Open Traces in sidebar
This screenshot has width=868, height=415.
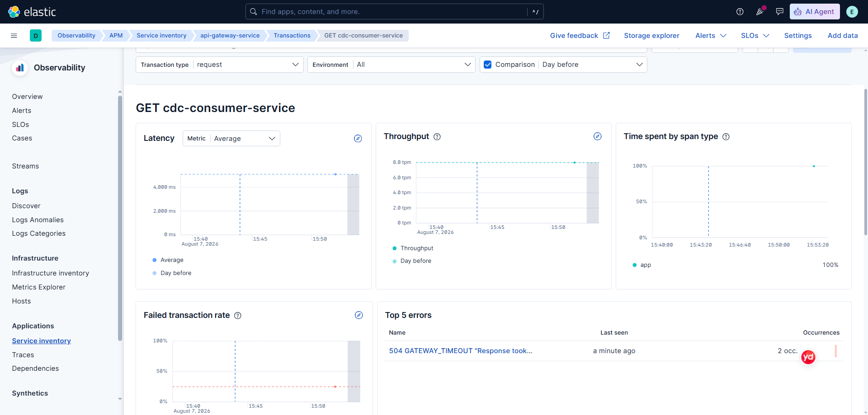(x=23, y=355)
